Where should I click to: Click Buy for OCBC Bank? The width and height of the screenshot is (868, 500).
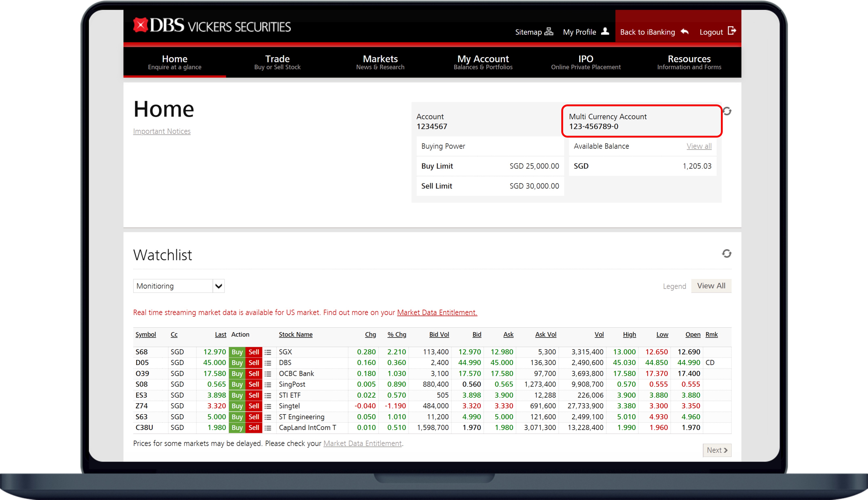point(237,374)
